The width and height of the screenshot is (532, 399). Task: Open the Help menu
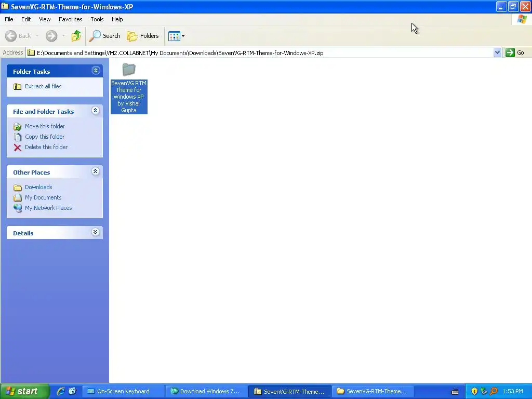pos(117,19)
